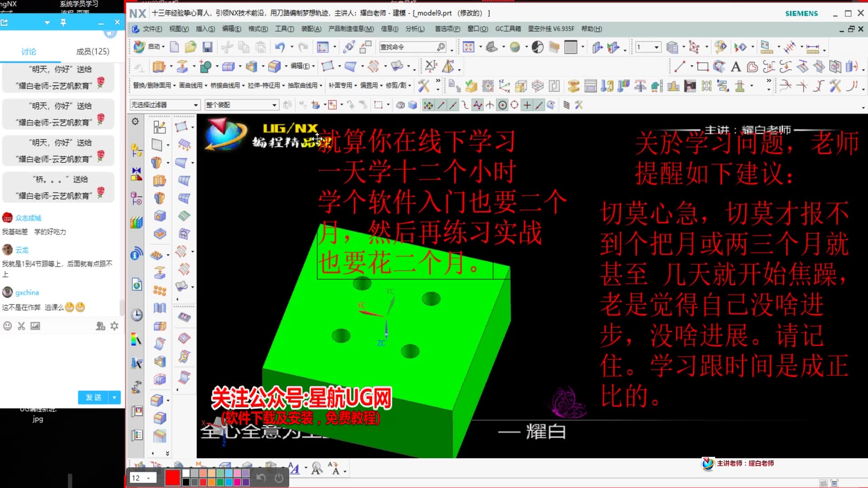Click the scissors screenshot icon in chat
Image resolution: width=868 pixels, height=488 pixels.
[x=21, y=326]
